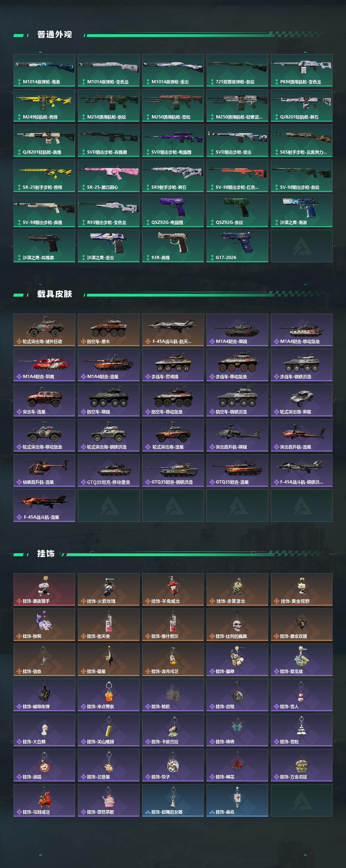The image size is (346, 868).
Task: Select the M1014霰弹枪-海浪 shotgun skin
Action: pyautogui.click(x=44, y=70)
